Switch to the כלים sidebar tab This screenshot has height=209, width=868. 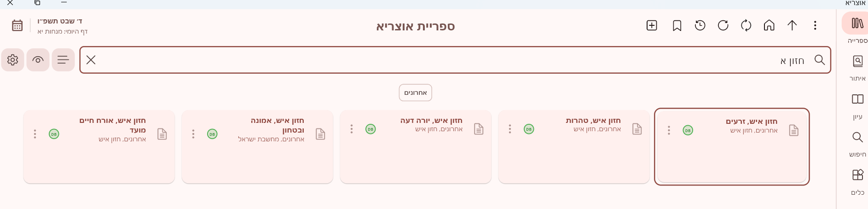click(x=857, y=181)
